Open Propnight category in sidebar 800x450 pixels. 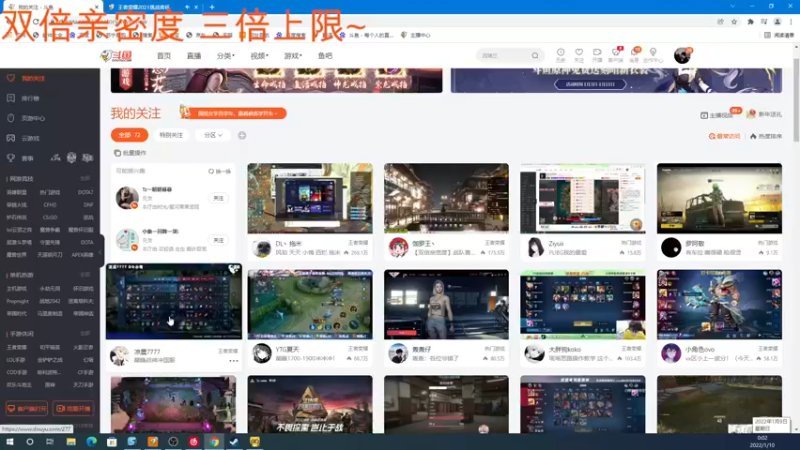pyautogui.click(x=17, y=301)
